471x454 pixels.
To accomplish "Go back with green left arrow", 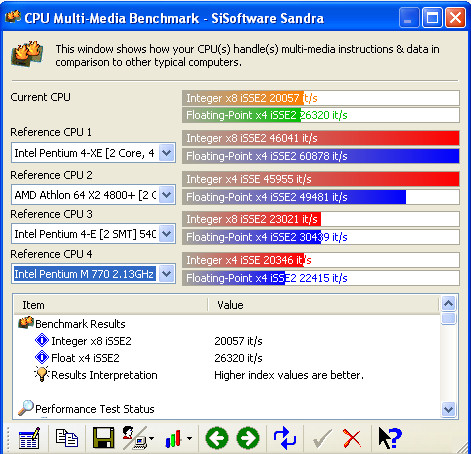I will pyautogui.click(x=217, y=438).
